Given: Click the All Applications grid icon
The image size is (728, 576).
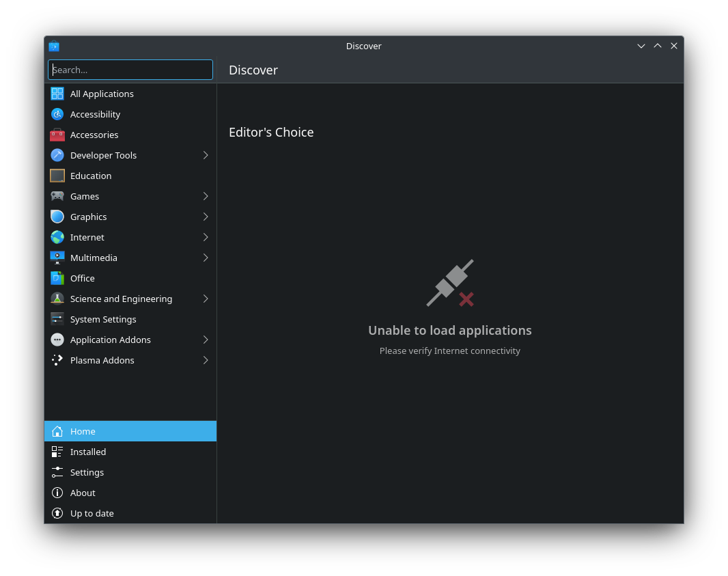Looking at the screenshot, I should [57, 94].
